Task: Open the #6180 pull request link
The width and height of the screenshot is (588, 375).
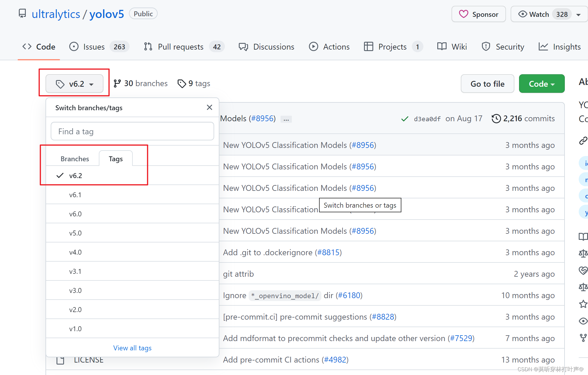Action: 349,295
